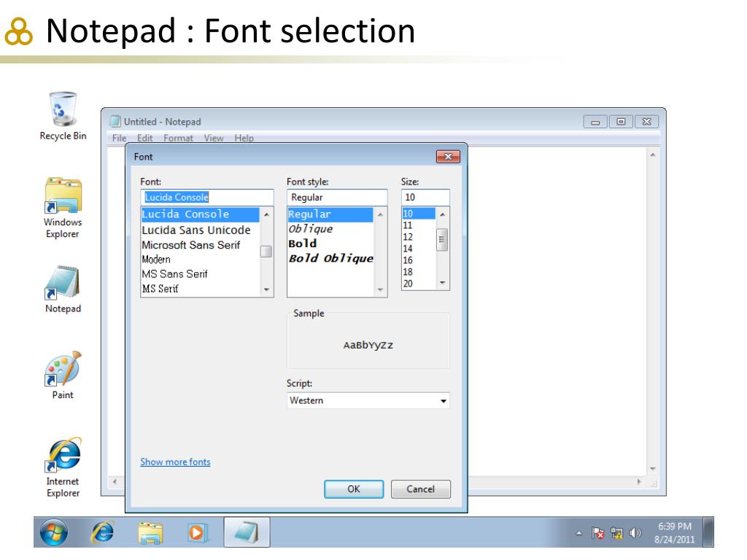Click the Font name input field
747x560 pixels.
[x=207, y=197]
